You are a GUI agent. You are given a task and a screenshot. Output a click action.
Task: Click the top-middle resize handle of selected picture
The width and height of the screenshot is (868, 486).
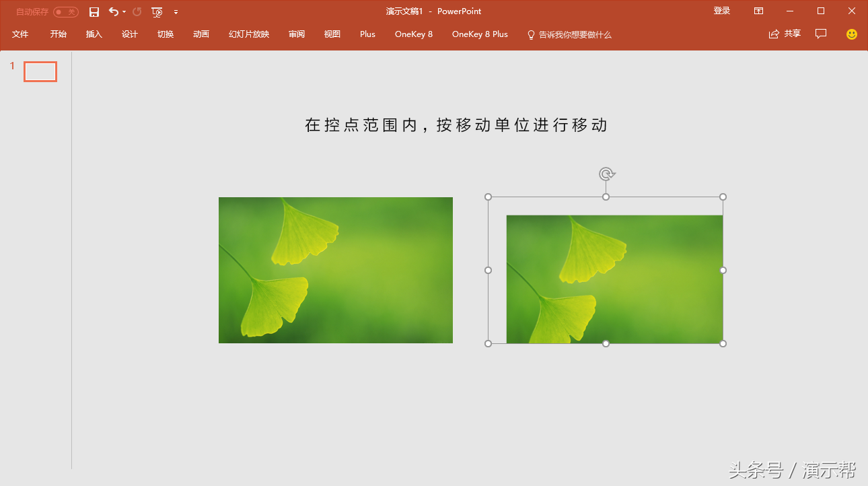point(606,197)
